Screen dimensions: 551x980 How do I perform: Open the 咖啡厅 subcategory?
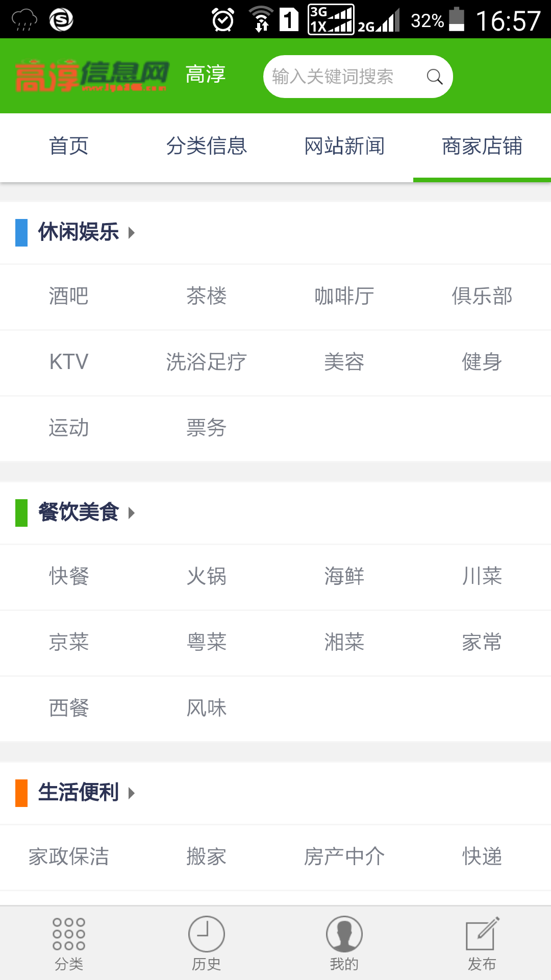(344, 297)
